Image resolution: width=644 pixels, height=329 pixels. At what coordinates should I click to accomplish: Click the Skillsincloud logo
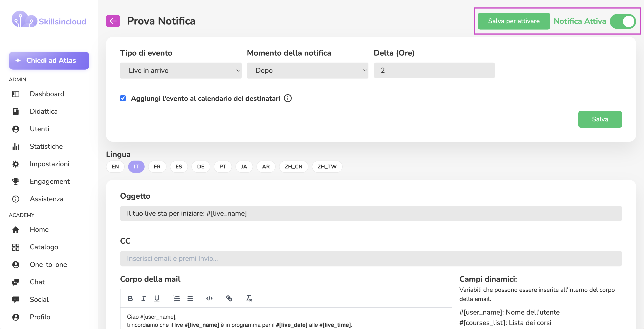(49, 20)
